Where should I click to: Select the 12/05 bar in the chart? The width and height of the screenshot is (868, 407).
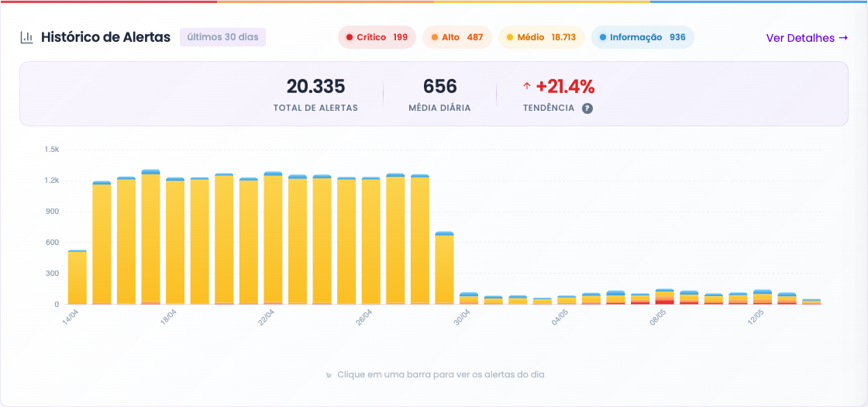pyautogui.click(x=763, y=297)
